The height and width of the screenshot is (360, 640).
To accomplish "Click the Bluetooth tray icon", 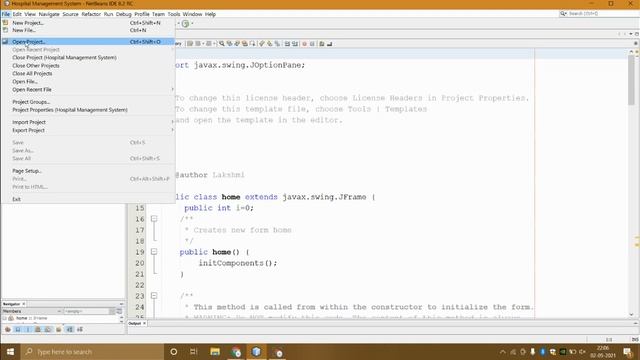I will (542, 352).
